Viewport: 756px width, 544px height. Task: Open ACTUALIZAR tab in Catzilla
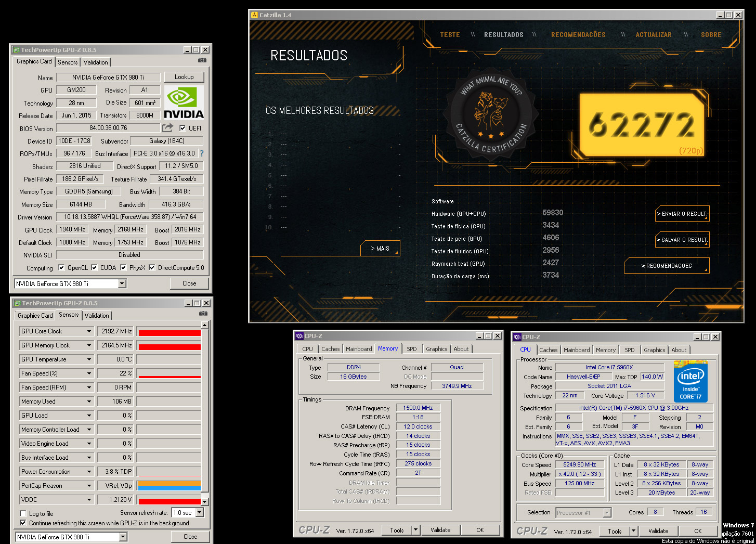[654, 35]
